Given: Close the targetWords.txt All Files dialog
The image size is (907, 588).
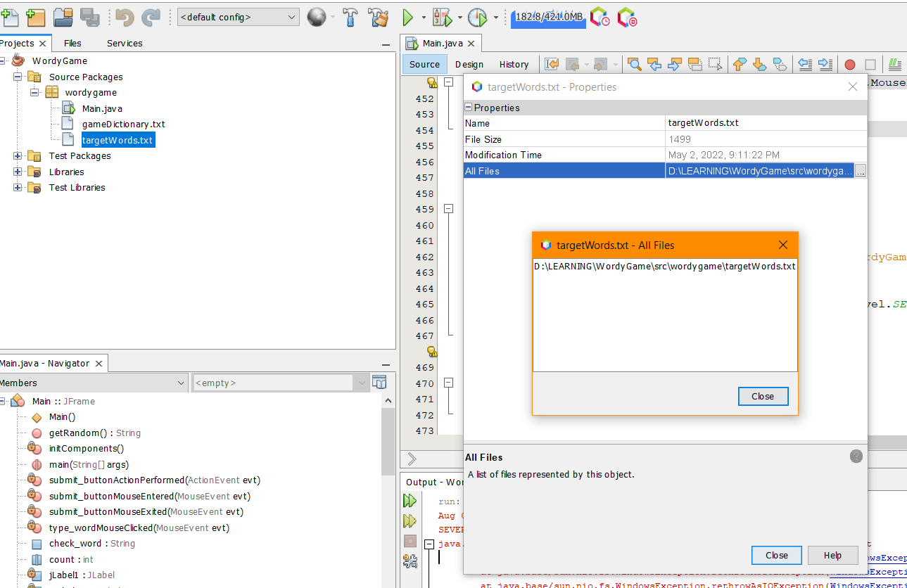Looking at the screenshot, I should [763, 396].
